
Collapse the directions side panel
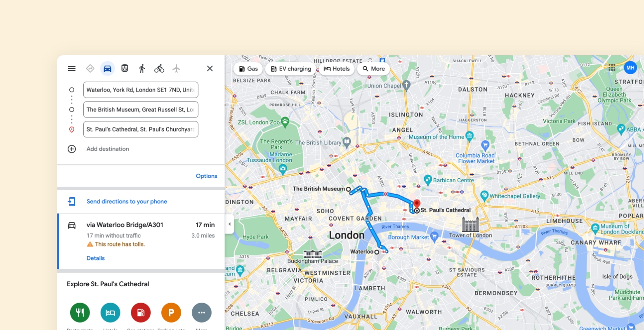click(x=229, y=224)
